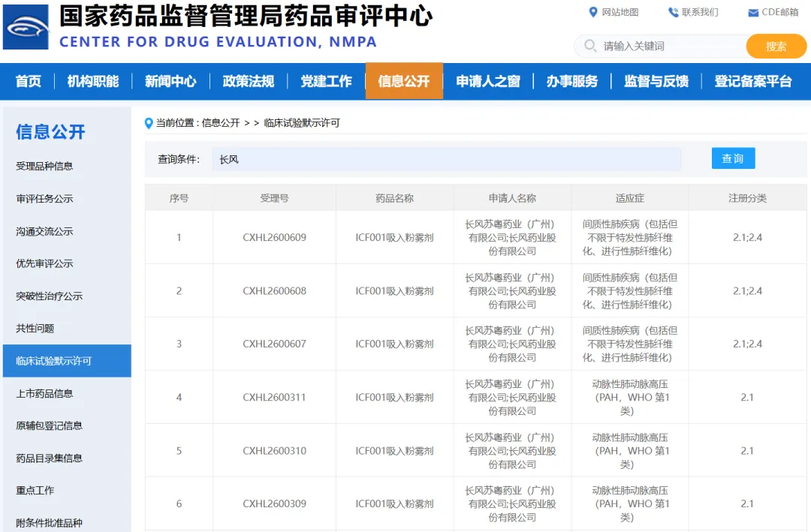Click the 申请人名称 column header
Image resolution: width=811 pixels, height=532 pixels.
[x=513, y=198]
